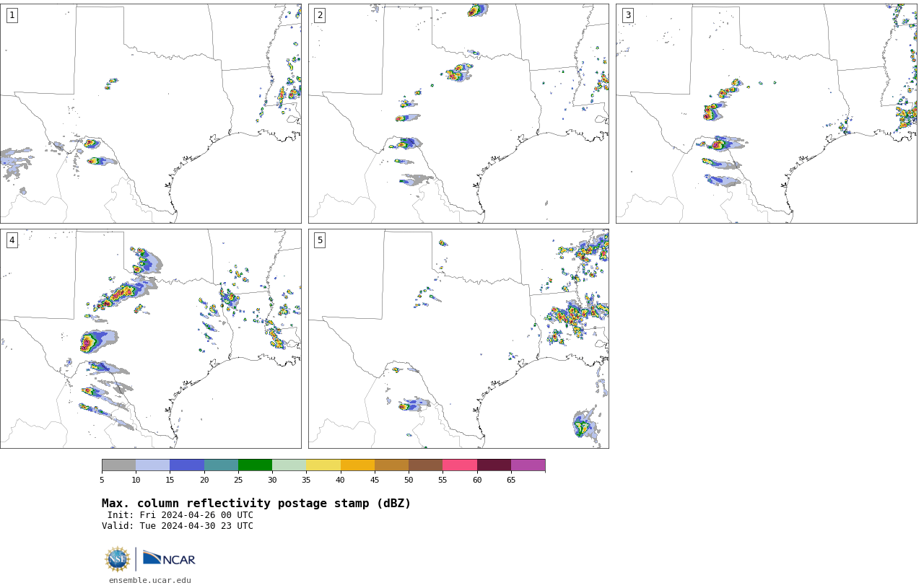924x588 pixels.
Task: Click the maroon 60-65 dBZ swatch
Action: click(x=494, y=465)
